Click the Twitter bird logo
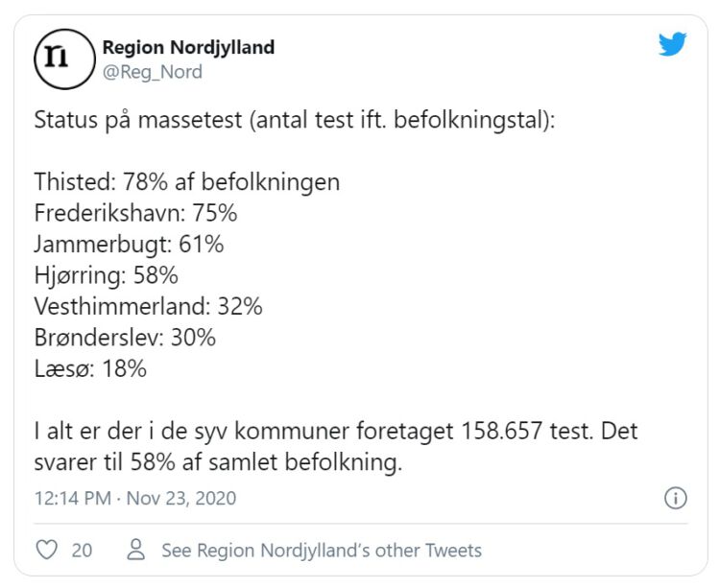Image resolution: width=720 pixels, height=588 pixels. point(672,45)
